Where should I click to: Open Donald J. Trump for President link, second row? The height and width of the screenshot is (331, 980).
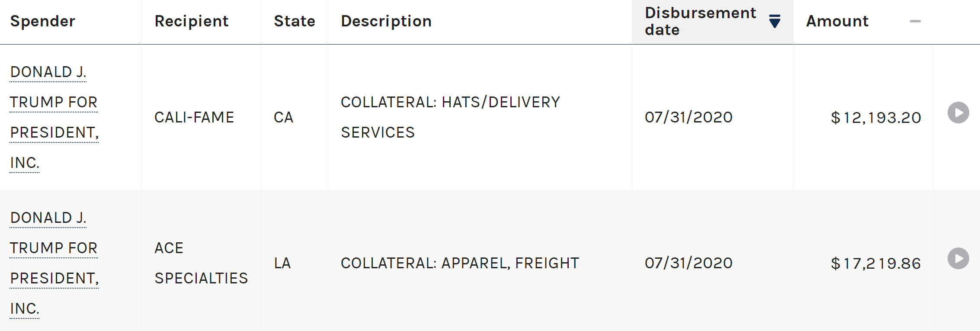[x=54, y=263]
